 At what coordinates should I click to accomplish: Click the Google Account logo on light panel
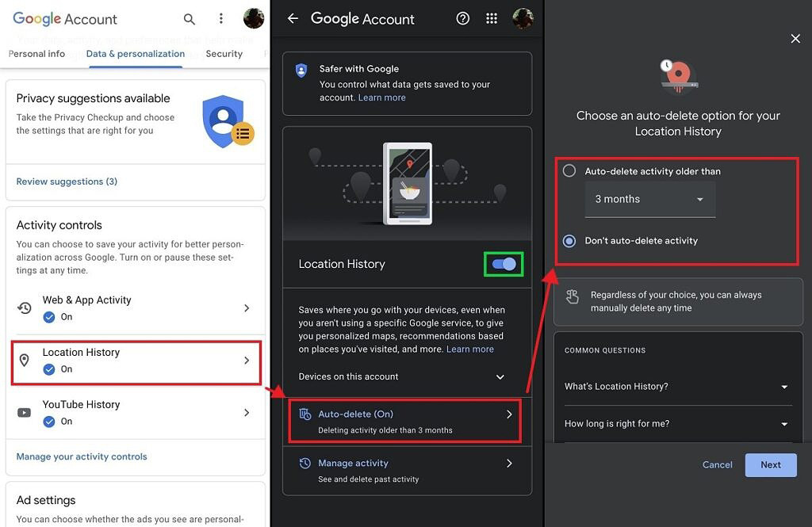point(65,19)
